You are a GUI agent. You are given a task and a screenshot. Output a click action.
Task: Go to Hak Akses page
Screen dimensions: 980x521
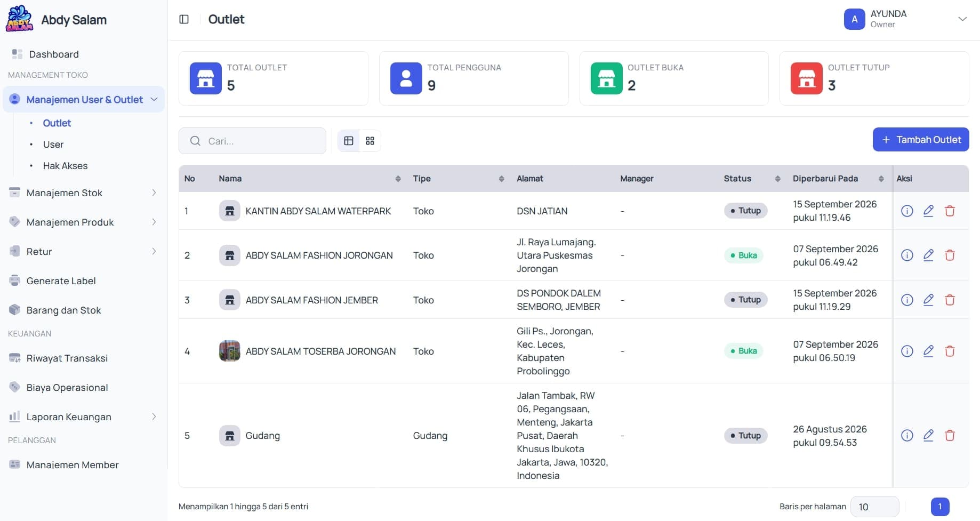click(65, 166)
